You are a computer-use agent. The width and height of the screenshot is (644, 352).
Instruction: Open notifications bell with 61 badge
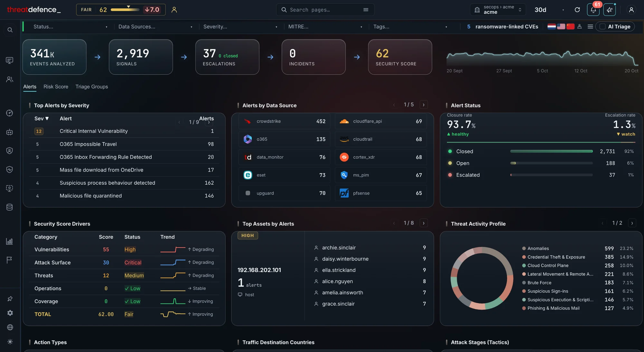pos(593,10)
